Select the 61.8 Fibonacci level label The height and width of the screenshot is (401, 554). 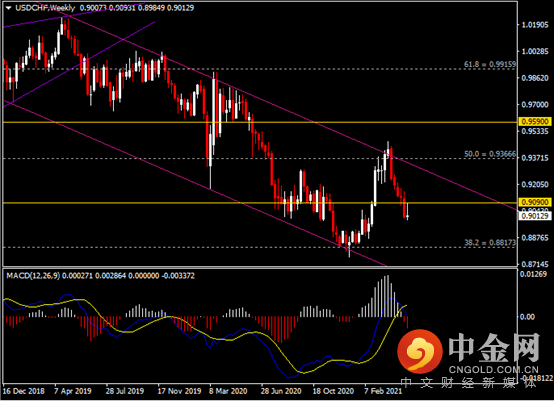(x=490, y=64)
